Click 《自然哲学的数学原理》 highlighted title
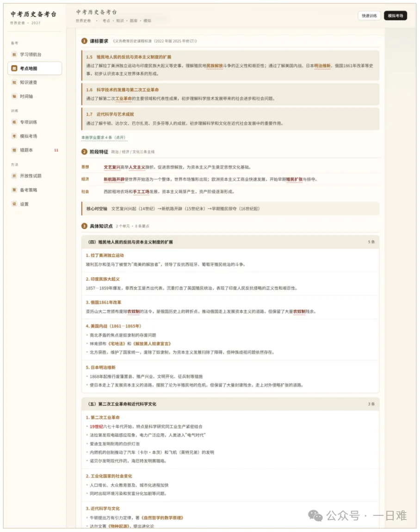 click(162, 518)
